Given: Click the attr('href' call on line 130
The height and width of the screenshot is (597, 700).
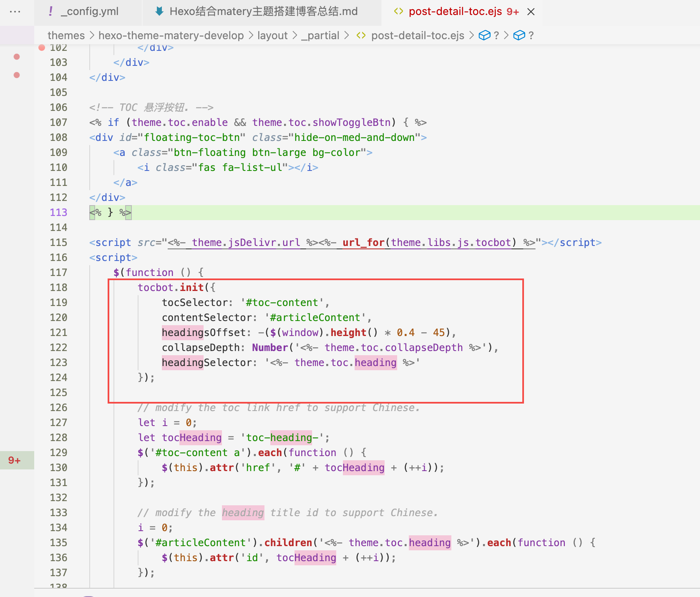Looking at the screenshot, I should [243, 467].
